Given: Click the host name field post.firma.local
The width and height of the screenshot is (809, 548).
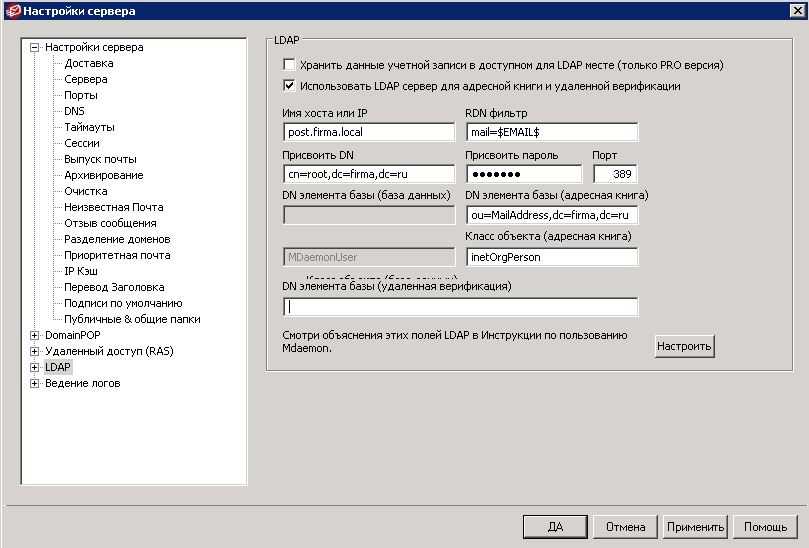Looking at the screenshot, I should click(x=369, y=132).
